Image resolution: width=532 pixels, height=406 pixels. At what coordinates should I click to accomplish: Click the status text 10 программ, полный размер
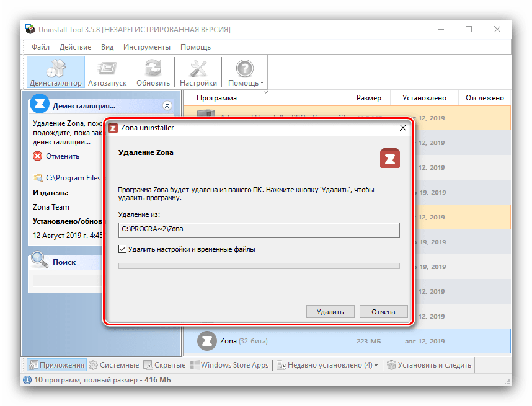[102, 380]
